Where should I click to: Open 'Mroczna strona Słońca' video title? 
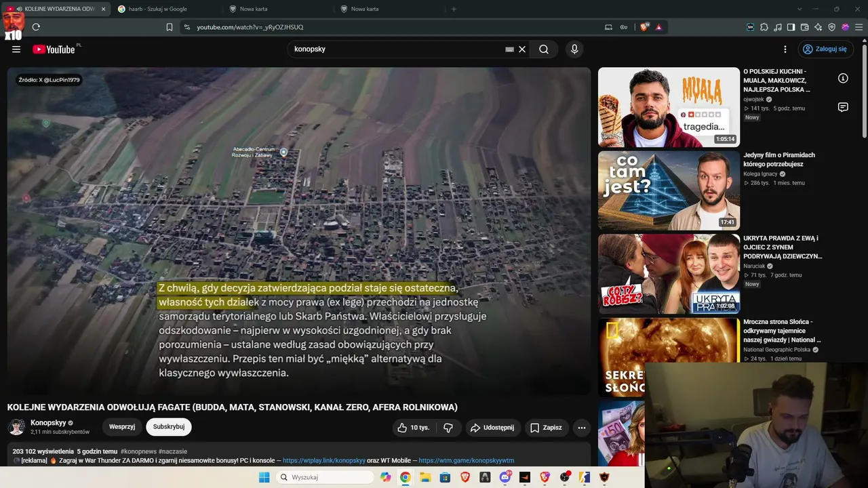click(x=782, y=331)
